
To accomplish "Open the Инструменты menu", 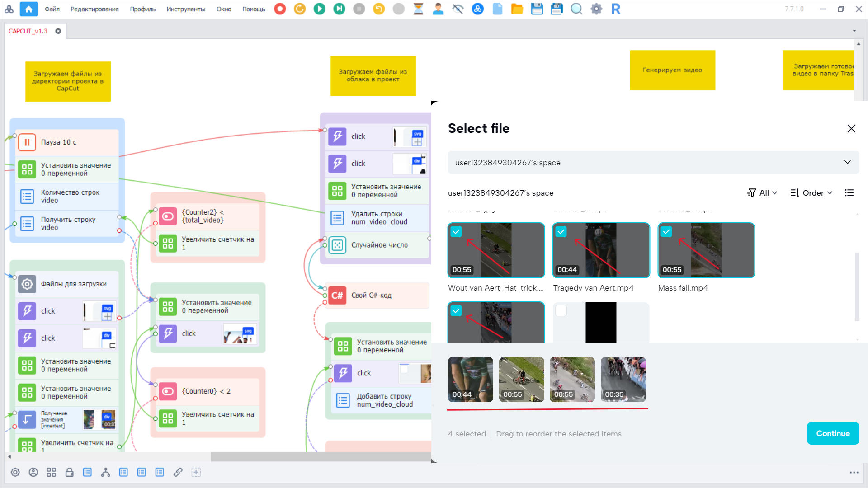I will [x=185, y=9].
